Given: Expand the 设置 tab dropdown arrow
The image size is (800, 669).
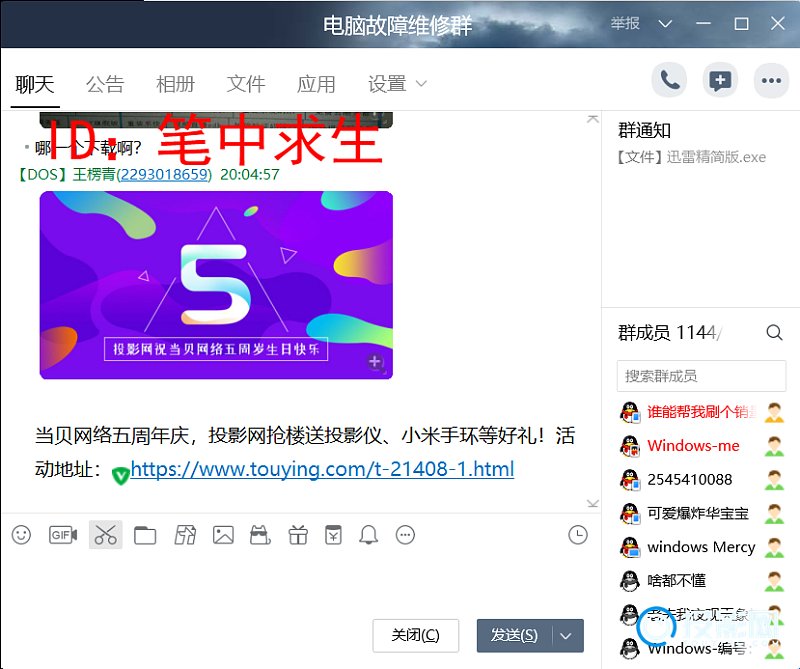Looking at the screenshot, I should 421,84.
